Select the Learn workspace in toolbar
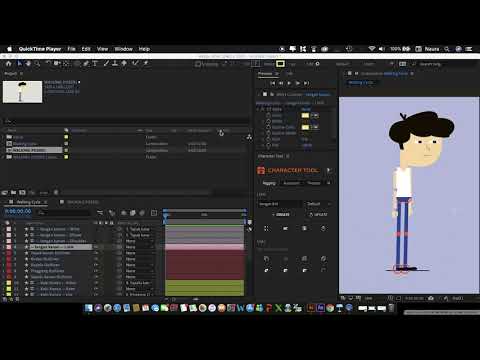Viewport: 480px width, 360px height. [369, 64]
